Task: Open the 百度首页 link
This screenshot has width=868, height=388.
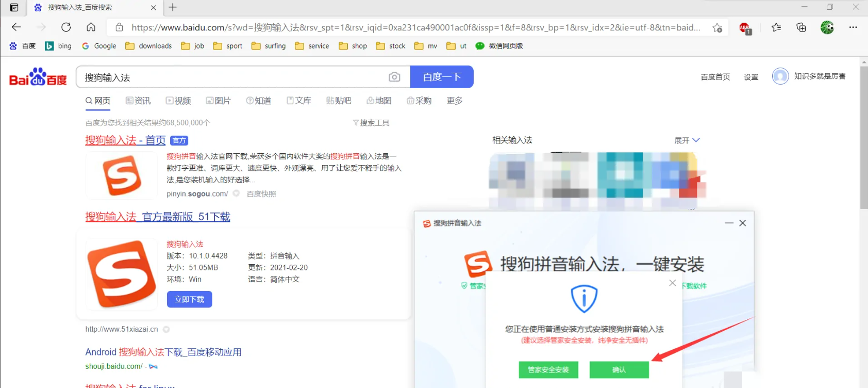Action: coord(715,77)
